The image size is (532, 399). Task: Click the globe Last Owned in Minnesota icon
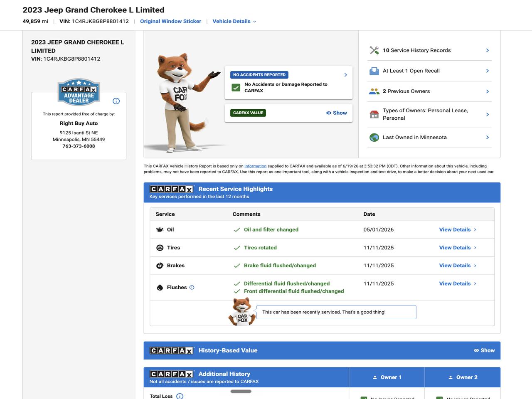coord(374,138)
